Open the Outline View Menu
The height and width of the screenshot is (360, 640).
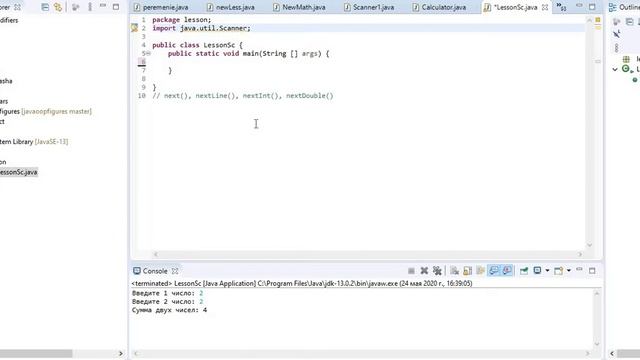[616, 48]
